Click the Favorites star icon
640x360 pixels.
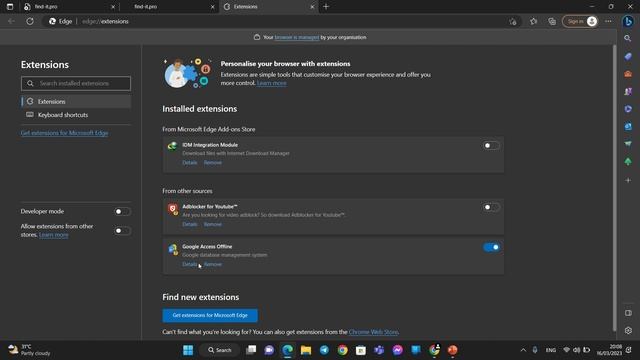point(533,21)
